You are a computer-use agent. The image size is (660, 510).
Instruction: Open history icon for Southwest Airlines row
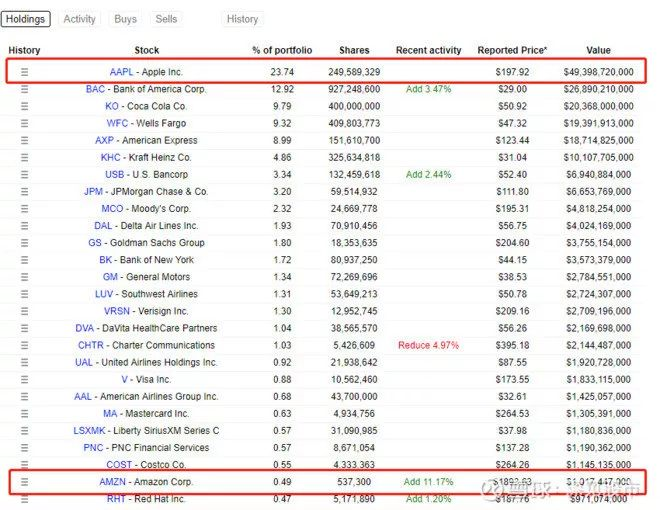click(24, 294)
